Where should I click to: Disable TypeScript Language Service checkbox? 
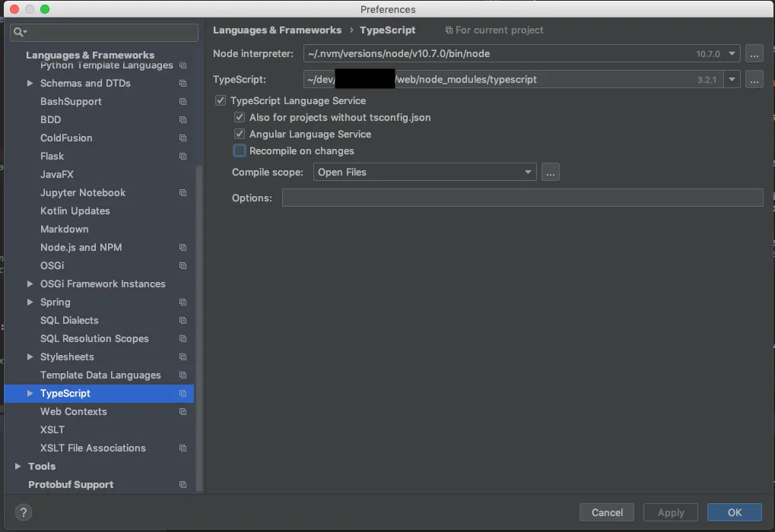(221, 101)
